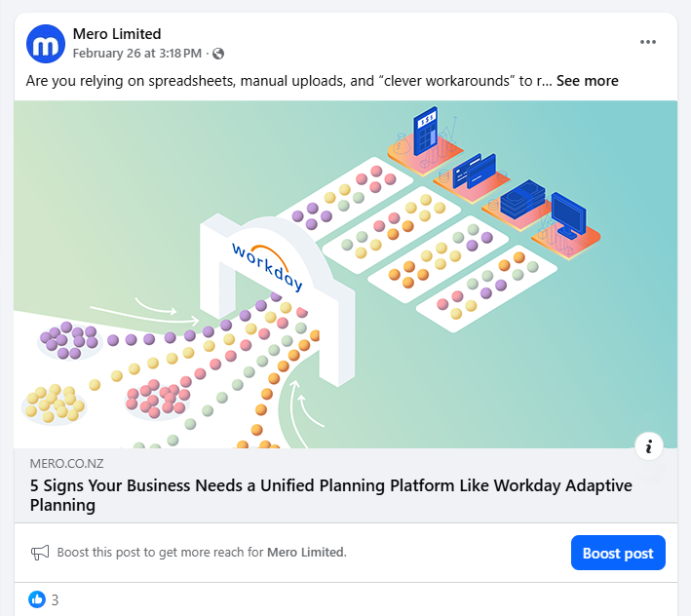Open the three-dot post options menu
Viewport: 691px width, 616px height.
click(648, 42)
